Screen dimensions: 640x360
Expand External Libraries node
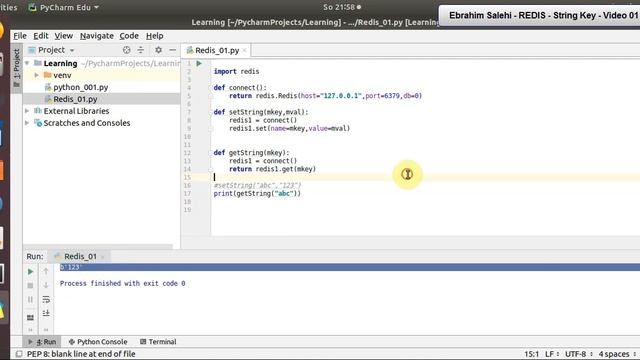pyautogui.click(x=27, y=111)
